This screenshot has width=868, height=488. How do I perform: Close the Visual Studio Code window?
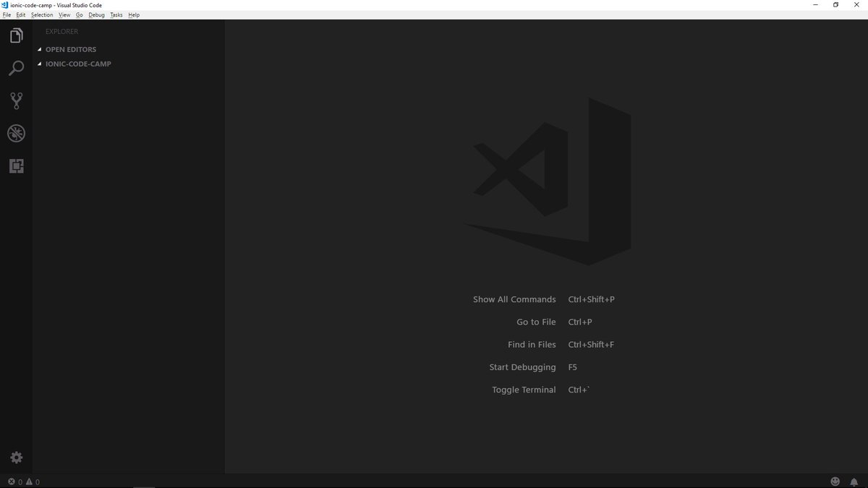point(856,5)
